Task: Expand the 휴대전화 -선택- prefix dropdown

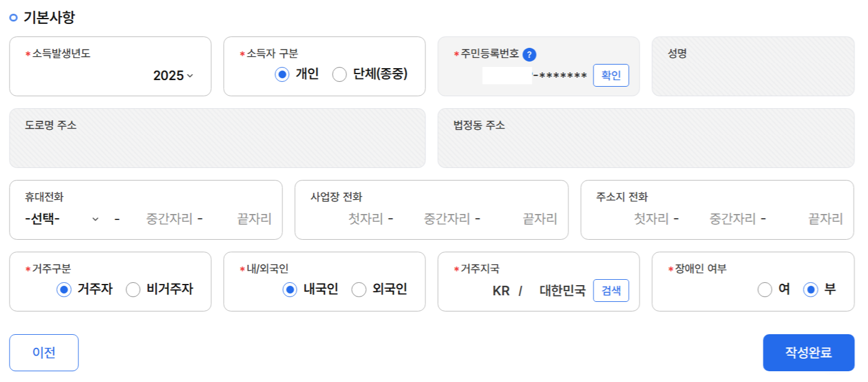Action: pos(62,219)
